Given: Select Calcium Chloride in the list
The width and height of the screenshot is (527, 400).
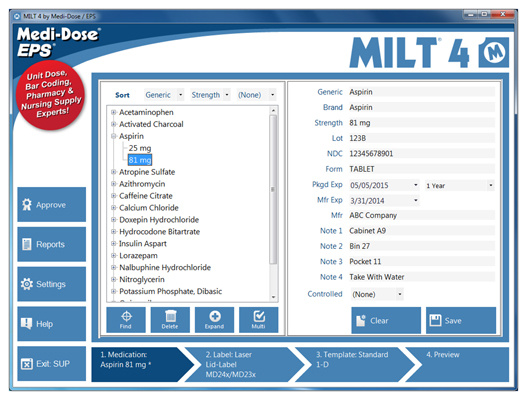Looking at the screenshot, I should (149, 208).
